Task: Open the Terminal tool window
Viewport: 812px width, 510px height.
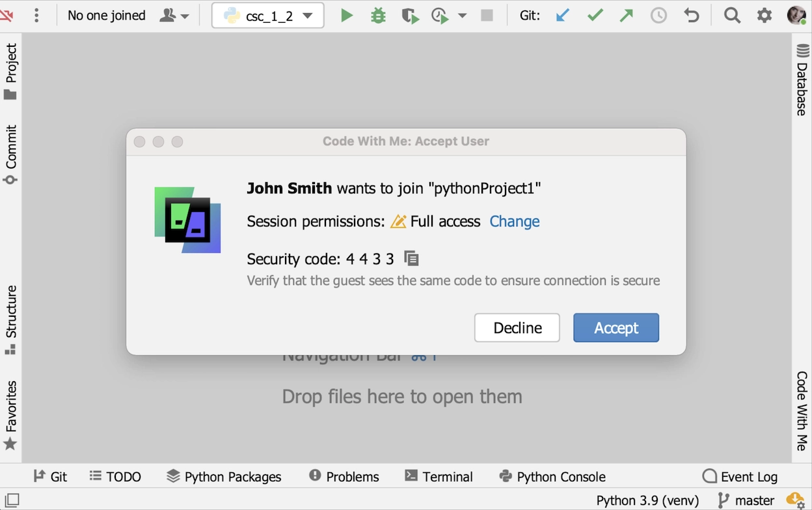Action: point(439,477)
